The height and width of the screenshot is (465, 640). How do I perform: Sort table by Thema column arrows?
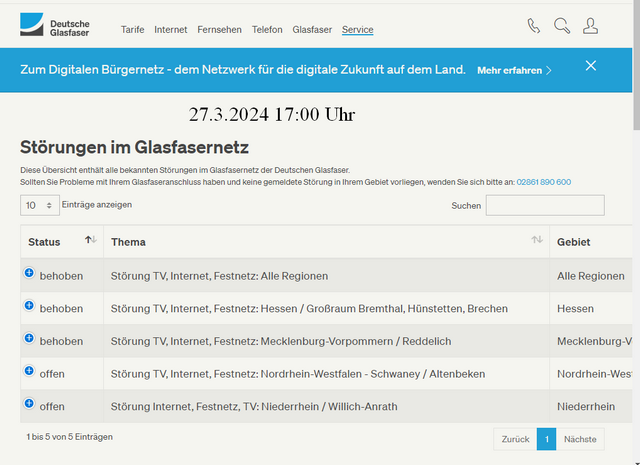tap(537, 240)
